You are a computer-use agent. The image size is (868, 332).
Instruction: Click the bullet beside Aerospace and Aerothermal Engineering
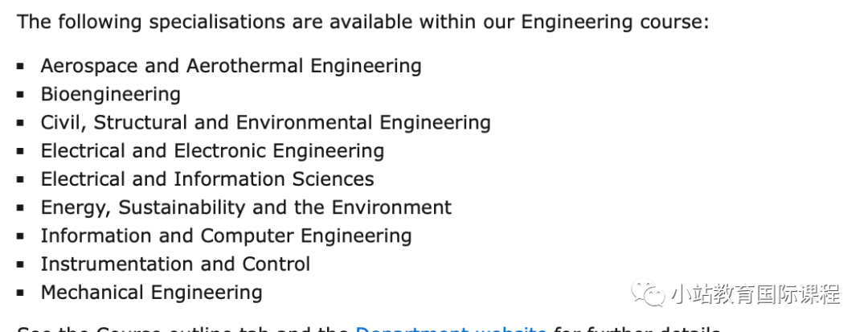point(20,67)
